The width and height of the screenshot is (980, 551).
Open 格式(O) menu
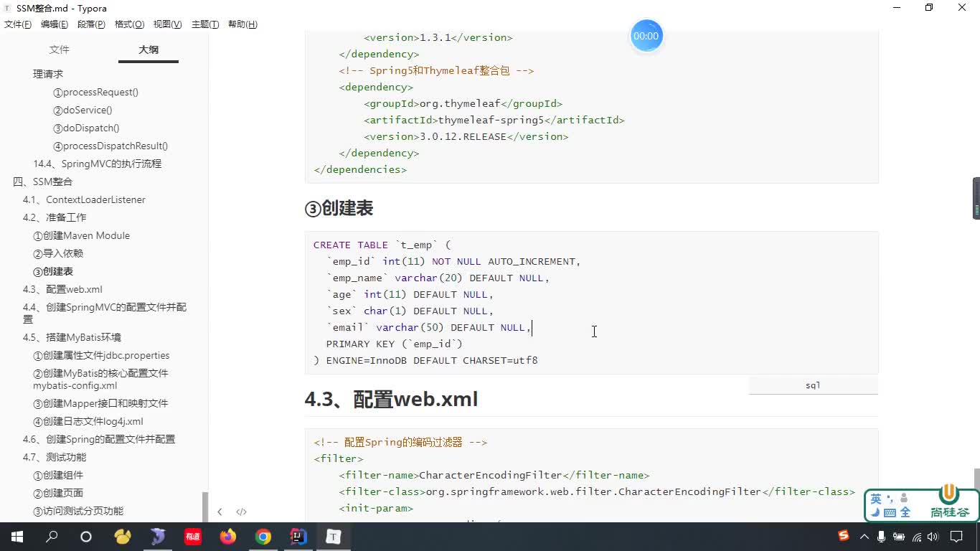pyautogui.click(x=129, y=24)
